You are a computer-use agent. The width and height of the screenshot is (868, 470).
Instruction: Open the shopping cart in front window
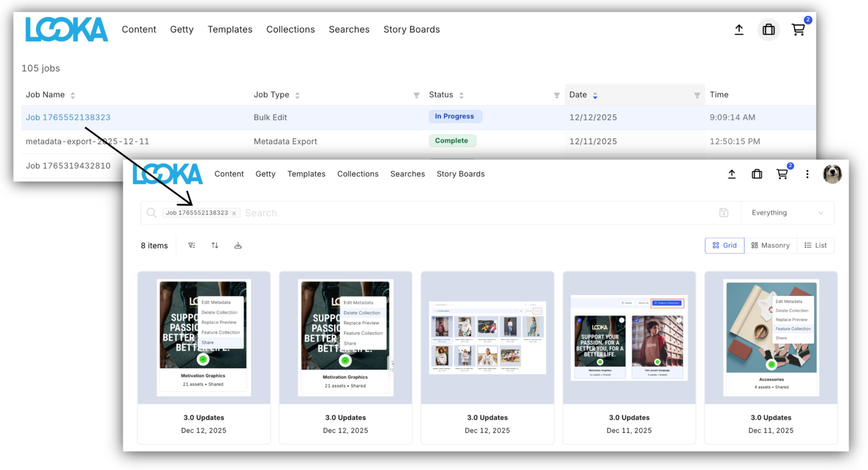coord(782,174)
